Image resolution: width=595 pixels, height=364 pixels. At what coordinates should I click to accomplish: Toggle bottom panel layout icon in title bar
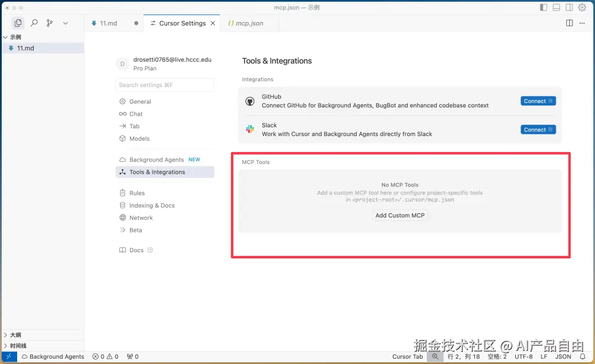556,7
